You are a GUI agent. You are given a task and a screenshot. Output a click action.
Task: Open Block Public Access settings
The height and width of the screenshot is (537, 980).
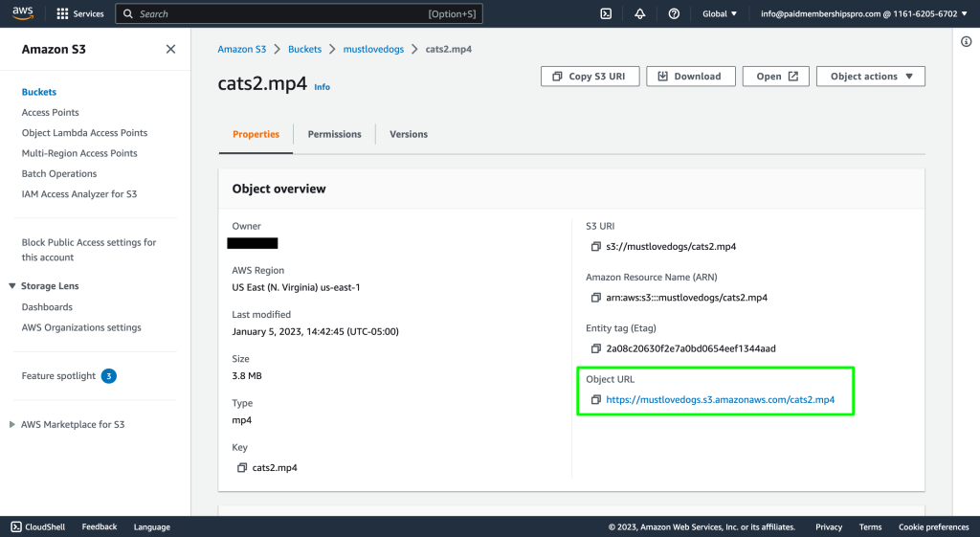[x=89, y=250]
